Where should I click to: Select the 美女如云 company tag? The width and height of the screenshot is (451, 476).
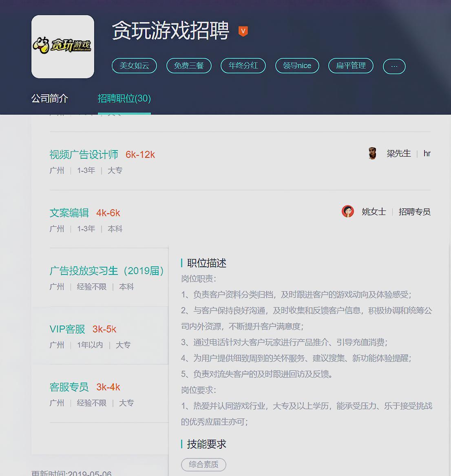[134, 65]
